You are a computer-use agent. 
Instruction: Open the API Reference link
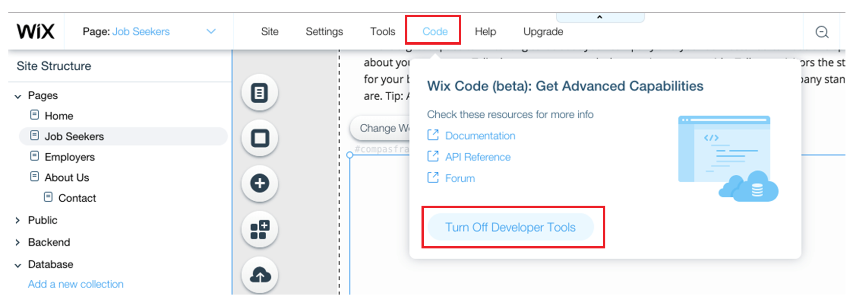coord(478,157)
